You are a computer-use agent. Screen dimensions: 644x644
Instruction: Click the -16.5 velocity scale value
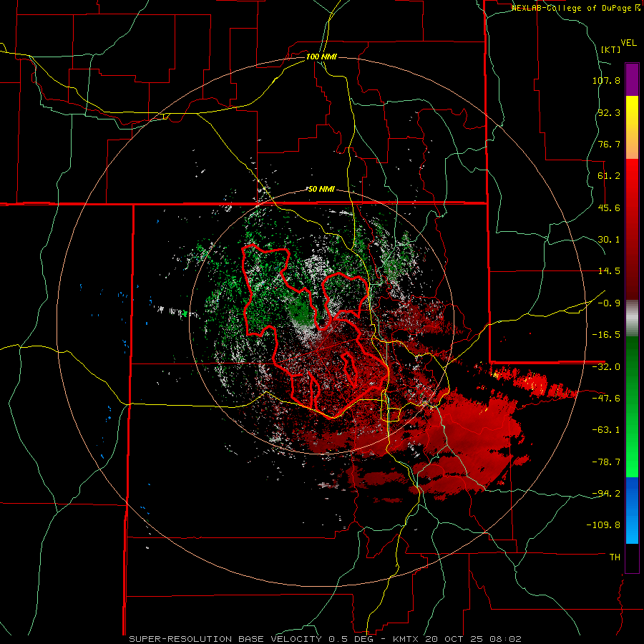606,335
